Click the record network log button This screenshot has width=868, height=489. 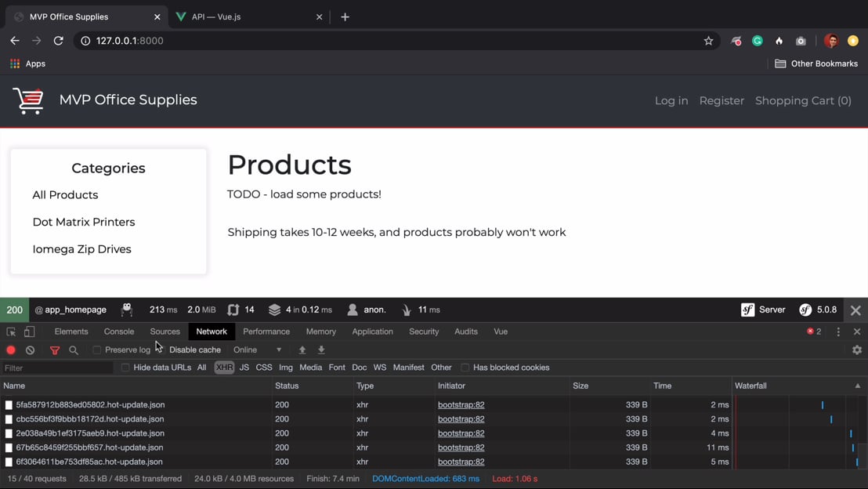click(x=11, y=350)
